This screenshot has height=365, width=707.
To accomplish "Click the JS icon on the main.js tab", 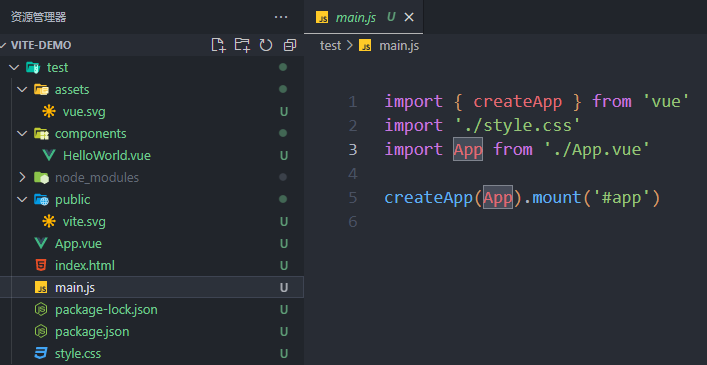I will click(322, 18).
